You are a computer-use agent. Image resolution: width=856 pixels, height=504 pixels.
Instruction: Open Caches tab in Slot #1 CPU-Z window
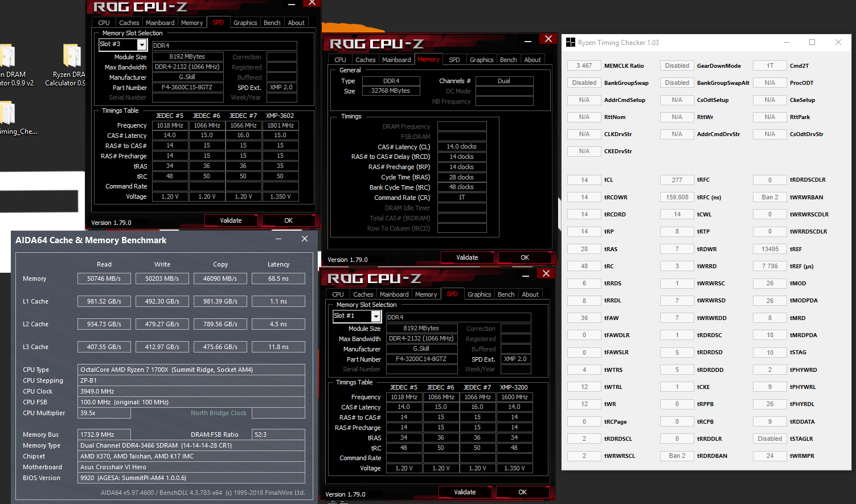pos(363,294)
